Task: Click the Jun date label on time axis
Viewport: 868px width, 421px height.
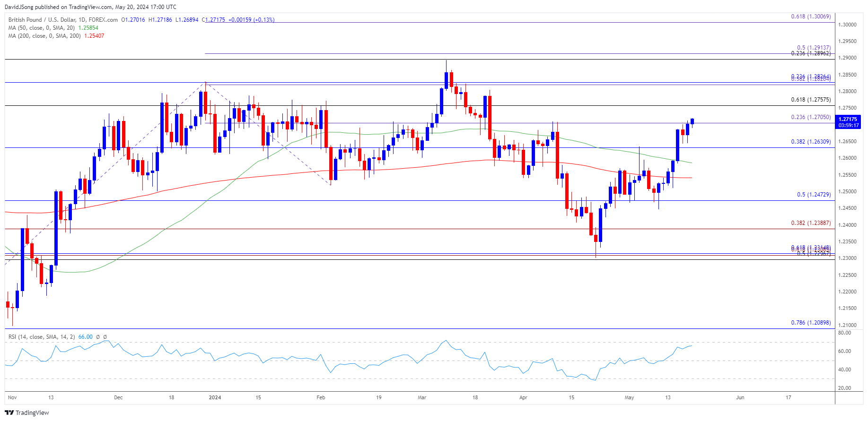Action: (x=740, y=398)
